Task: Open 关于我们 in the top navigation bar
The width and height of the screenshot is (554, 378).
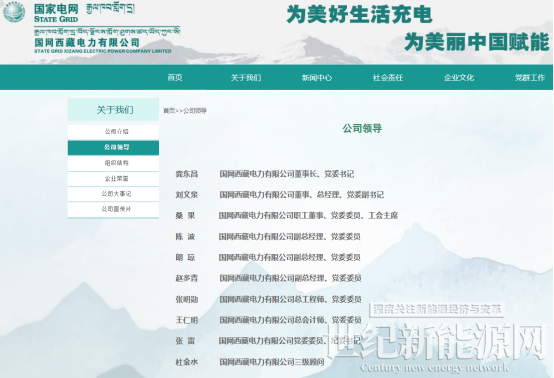Action: pos(246,77)
